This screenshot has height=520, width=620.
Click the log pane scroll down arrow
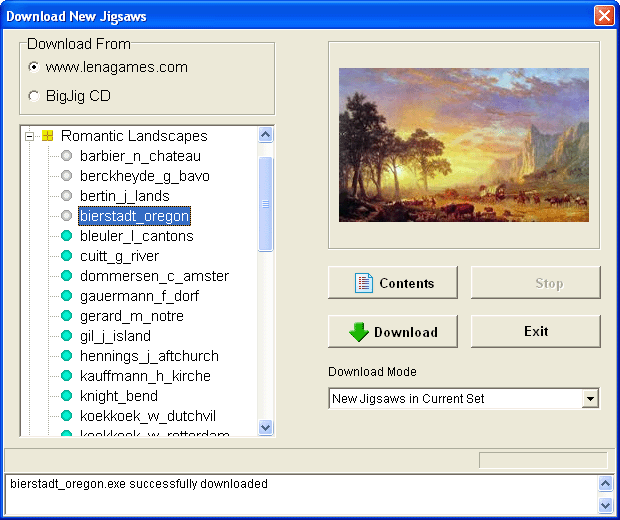(606, 505)
